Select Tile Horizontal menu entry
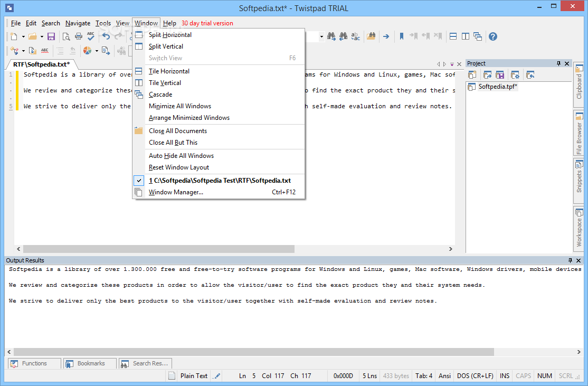Viewport: 588px width, 386px height. tap(219, 71)
